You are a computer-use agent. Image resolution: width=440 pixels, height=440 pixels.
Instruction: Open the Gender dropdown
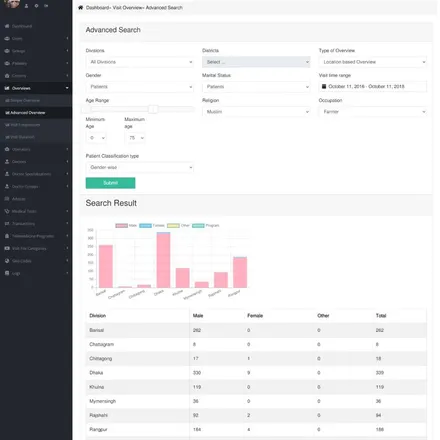140,87
